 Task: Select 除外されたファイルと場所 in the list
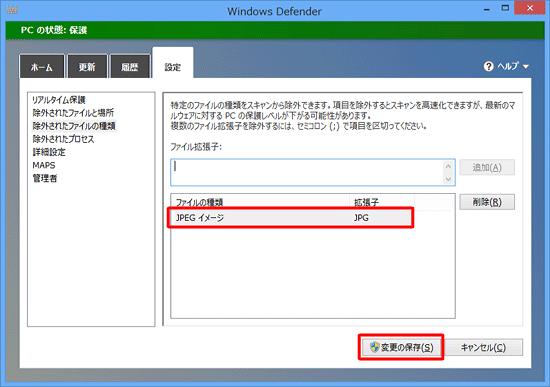pyautogui.click(x=73, y=113)
